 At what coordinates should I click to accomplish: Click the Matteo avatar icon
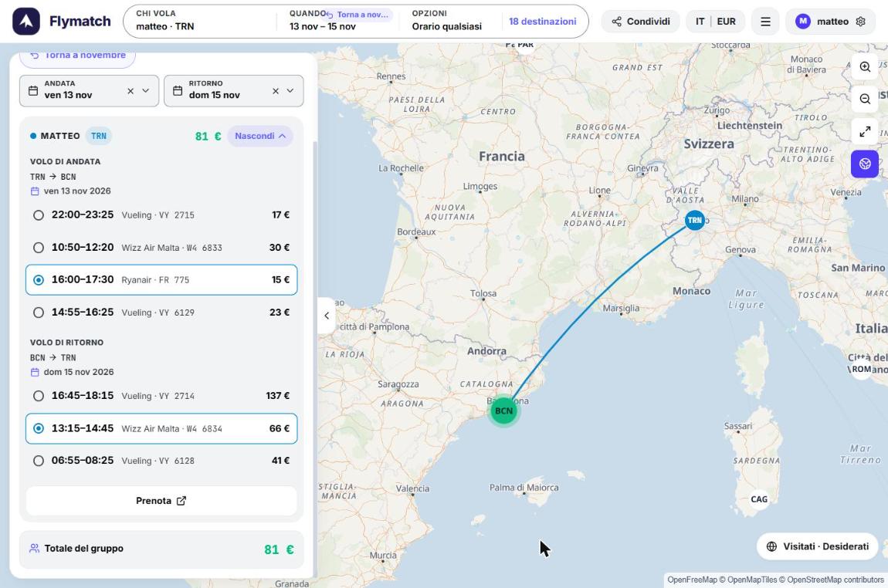[x=802, y=22]
